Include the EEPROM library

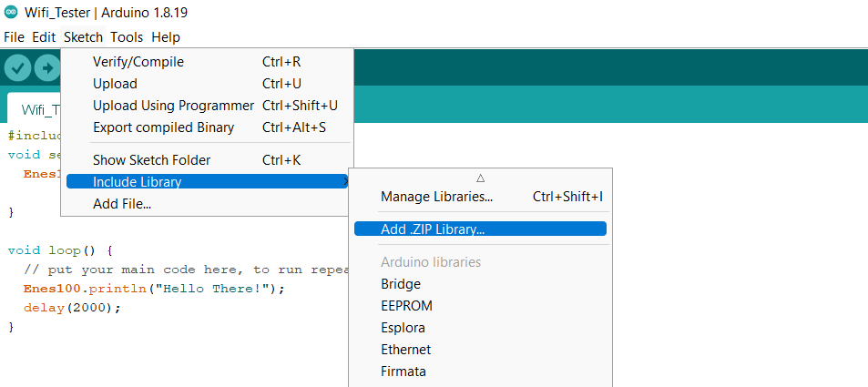(481, 306)
